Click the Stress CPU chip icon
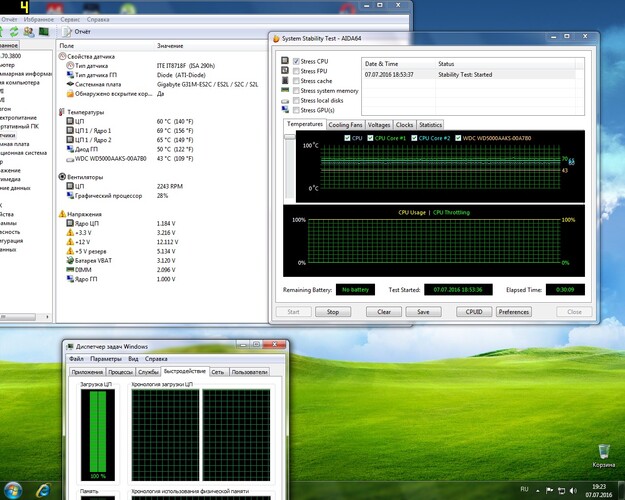The image size is (625, 500). pyautogui.click(x=285, y=60)
